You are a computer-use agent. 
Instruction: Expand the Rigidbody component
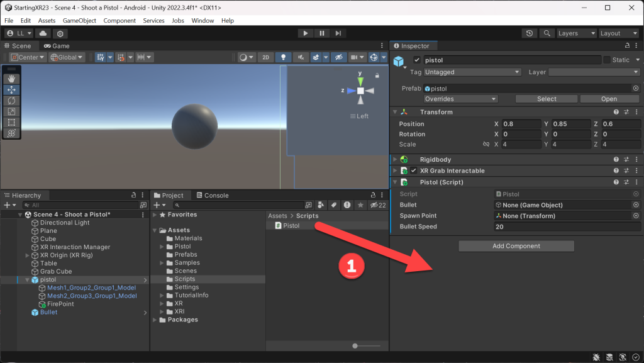tap(395, 159)
